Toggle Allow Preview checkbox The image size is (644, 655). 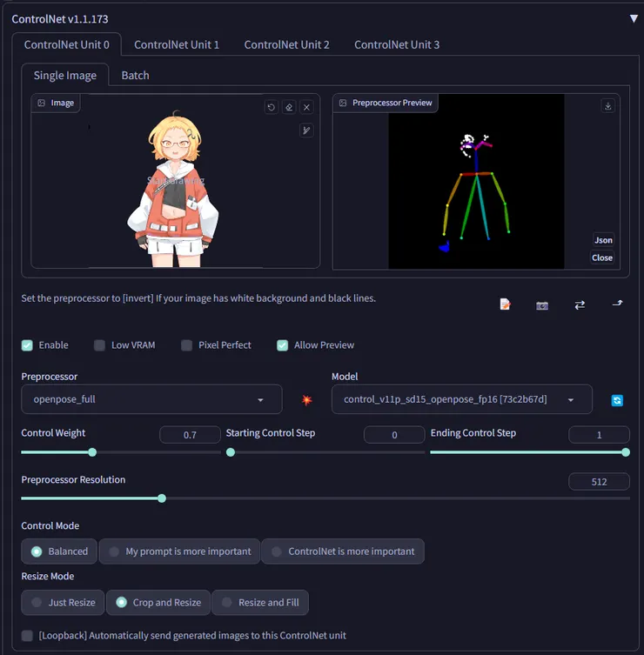[x=283, y=345]
